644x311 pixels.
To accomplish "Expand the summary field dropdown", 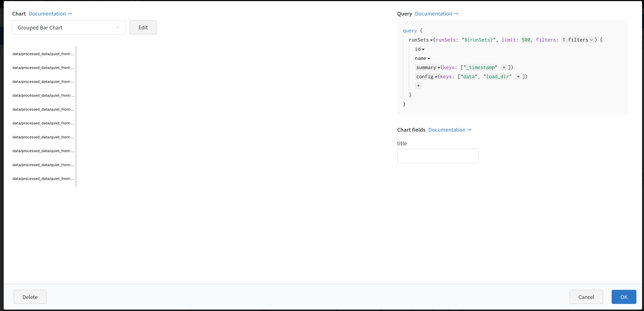I will tap(439, 68).
